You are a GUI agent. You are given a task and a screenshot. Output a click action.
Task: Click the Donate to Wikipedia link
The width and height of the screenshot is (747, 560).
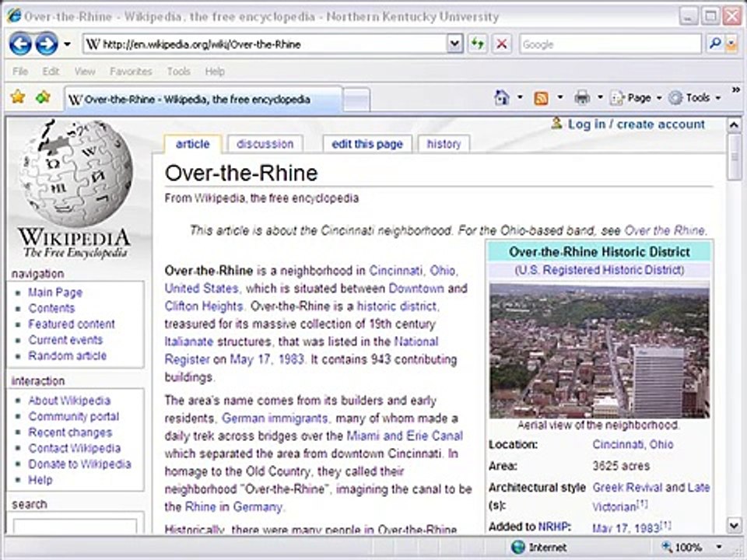click(79, 464)
